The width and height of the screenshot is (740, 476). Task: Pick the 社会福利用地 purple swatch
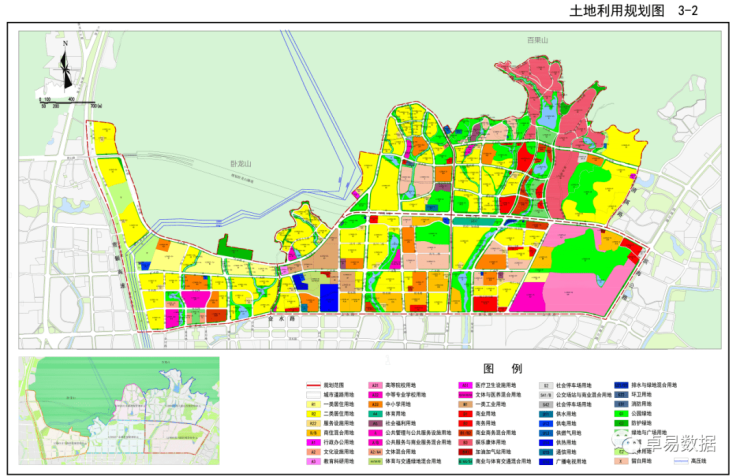[375, 423]
